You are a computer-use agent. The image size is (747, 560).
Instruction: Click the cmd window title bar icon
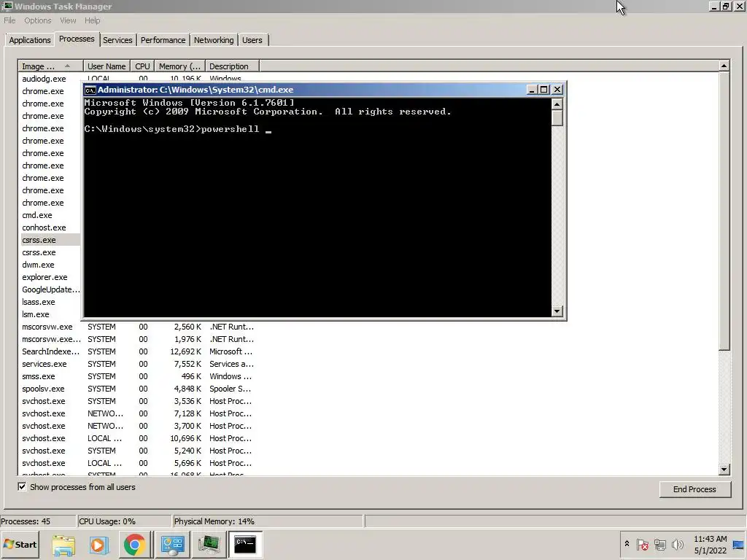(90, 90)
